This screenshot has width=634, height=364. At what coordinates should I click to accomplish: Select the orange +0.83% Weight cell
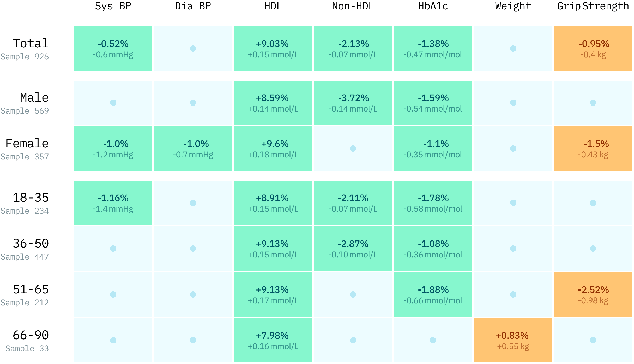click(513, 340)
